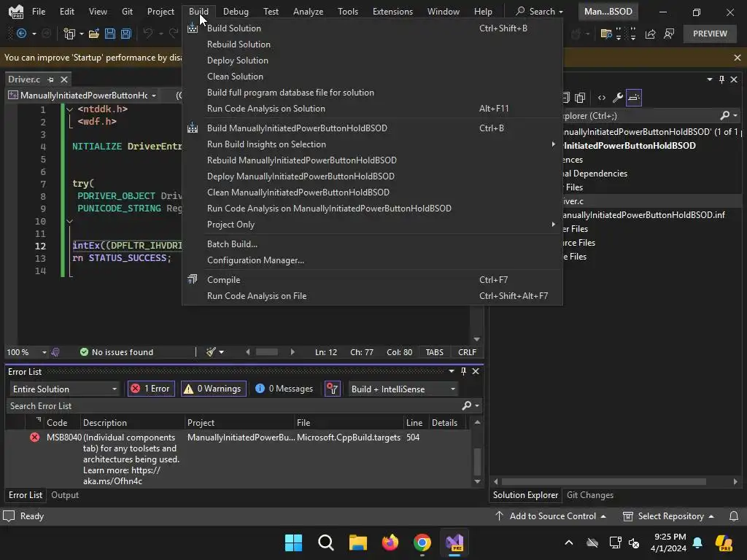The height and width of the screenshot is (560, 747).
Task: Click the taskbar Search magnifier icon
Action: click(x=326, y=542)
